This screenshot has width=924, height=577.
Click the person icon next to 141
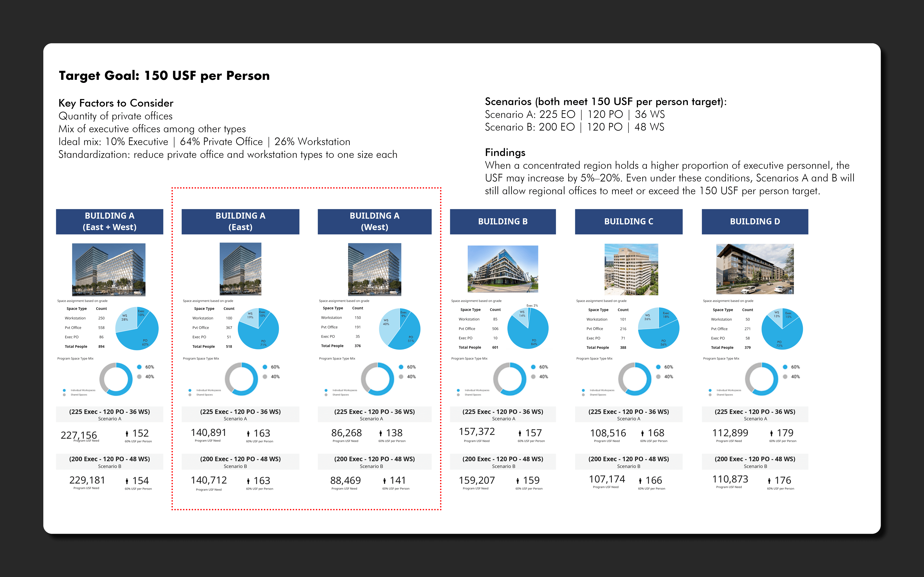tap(384, 481)
